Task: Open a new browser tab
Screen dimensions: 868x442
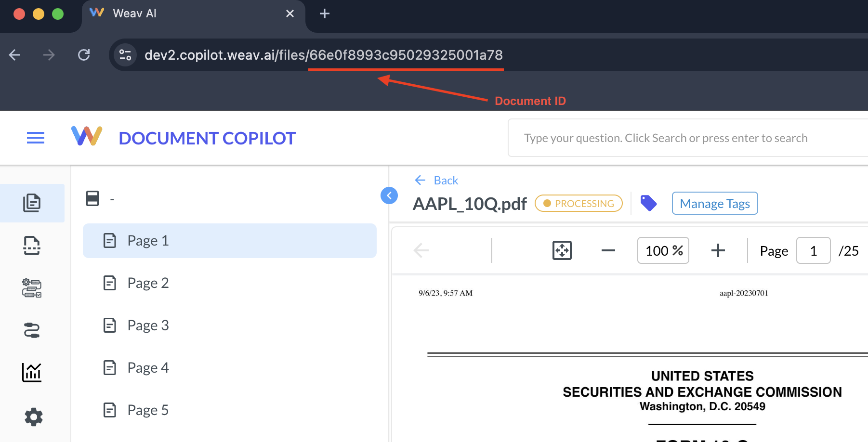Action: [325, 13]
